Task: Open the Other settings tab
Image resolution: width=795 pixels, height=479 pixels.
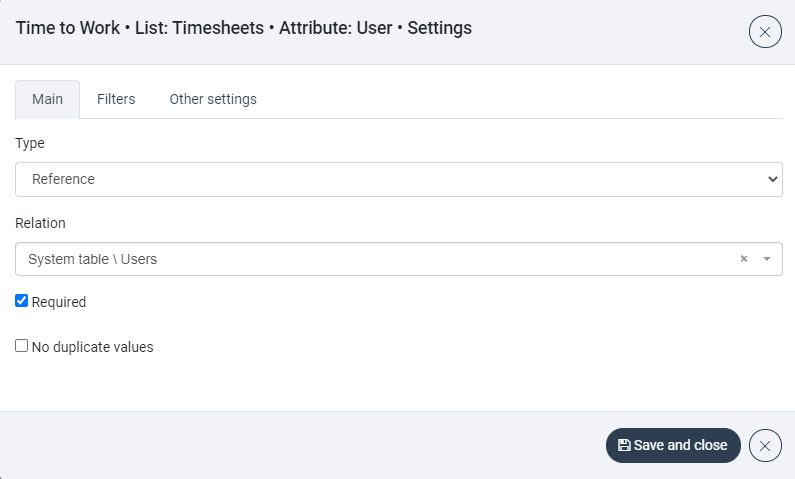Action: pyautogui.click(x=213, y=99)
